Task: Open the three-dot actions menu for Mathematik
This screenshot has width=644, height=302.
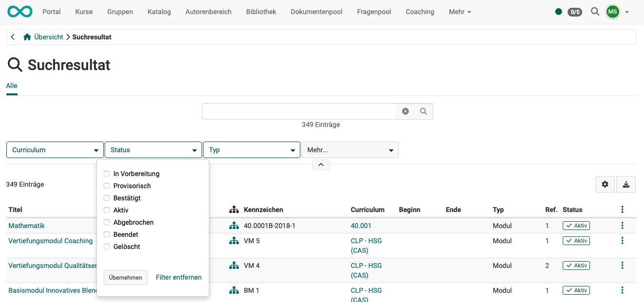Action: 622,225
